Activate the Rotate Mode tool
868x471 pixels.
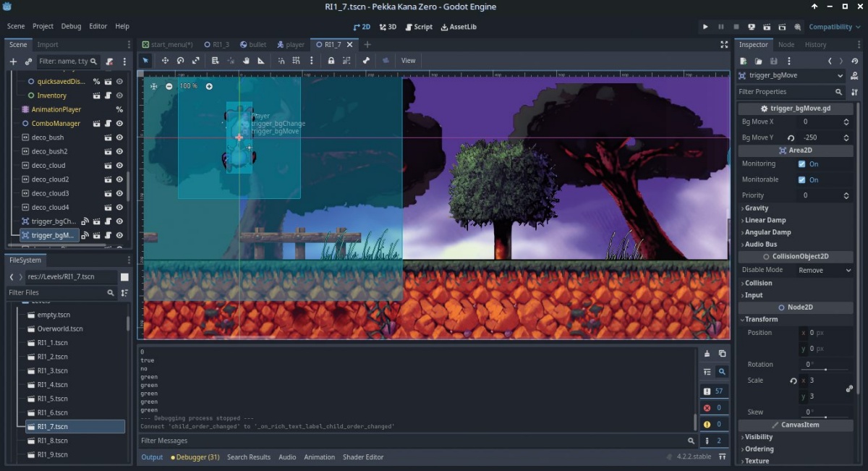pyautogui.click(x=180, y=61)
